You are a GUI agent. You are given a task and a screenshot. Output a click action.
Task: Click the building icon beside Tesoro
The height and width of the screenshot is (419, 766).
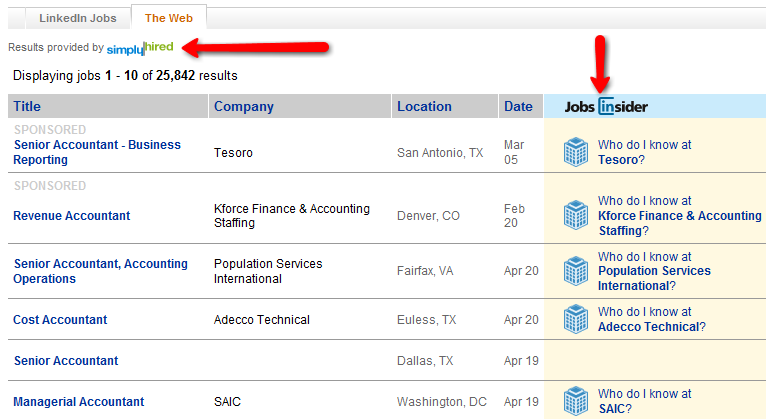[575, 152]
